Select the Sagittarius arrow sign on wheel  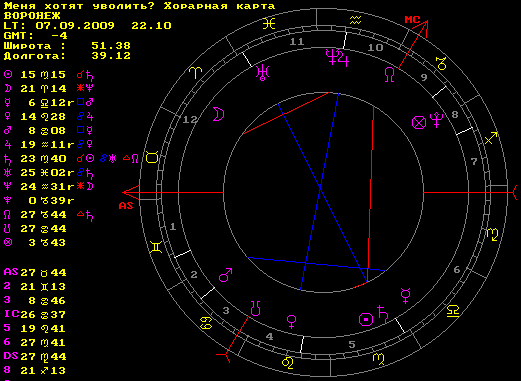[x=491, y=138]
